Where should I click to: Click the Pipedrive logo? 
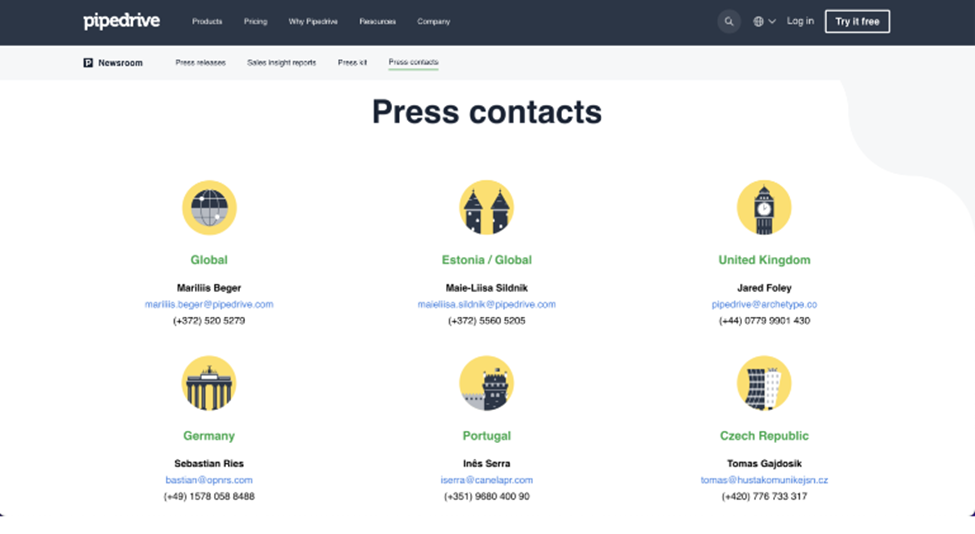tap(122, 21)
